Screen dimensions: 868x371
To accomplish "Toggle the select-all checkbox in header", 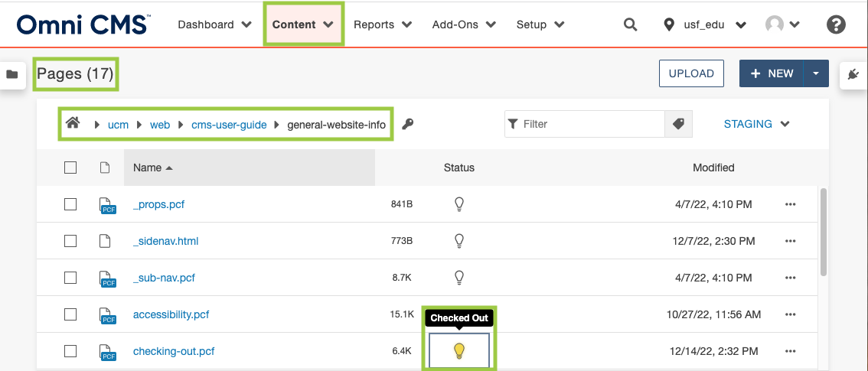I will [x=70, y=168].
